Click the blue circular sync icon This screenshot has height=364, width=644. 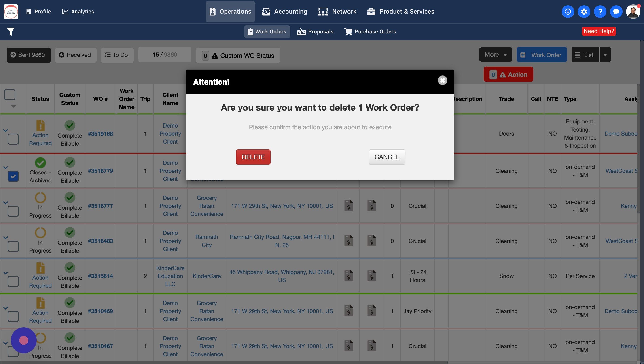tap(568, 11)
